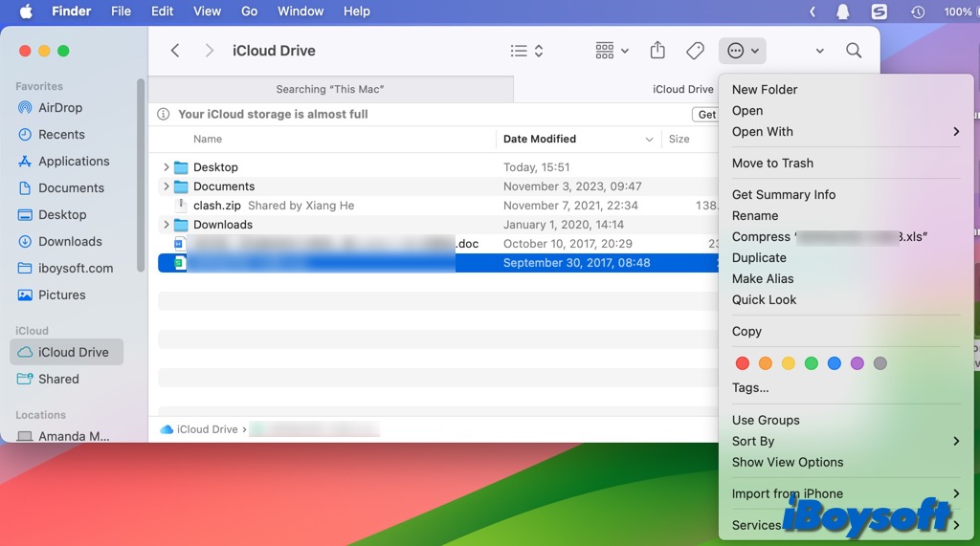This screenshot has height=546, width=980.
Task: Select the clash.zip file row
Action: point(217,206)
